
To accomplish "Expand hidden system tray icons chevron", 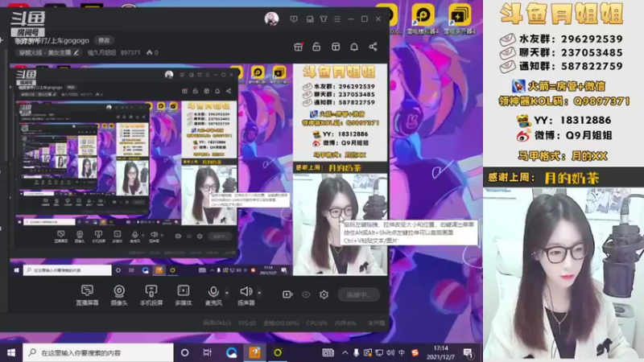I will 345,352.
